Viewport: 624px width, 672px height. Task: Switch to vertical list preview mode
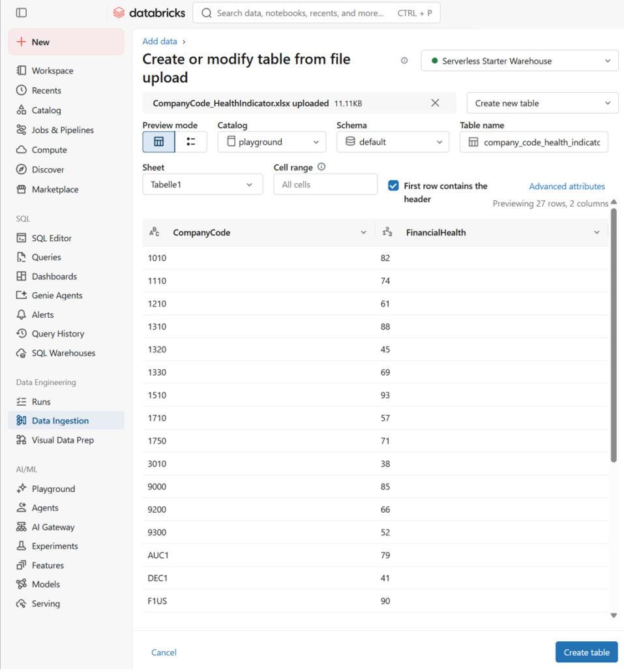point(191,142)
